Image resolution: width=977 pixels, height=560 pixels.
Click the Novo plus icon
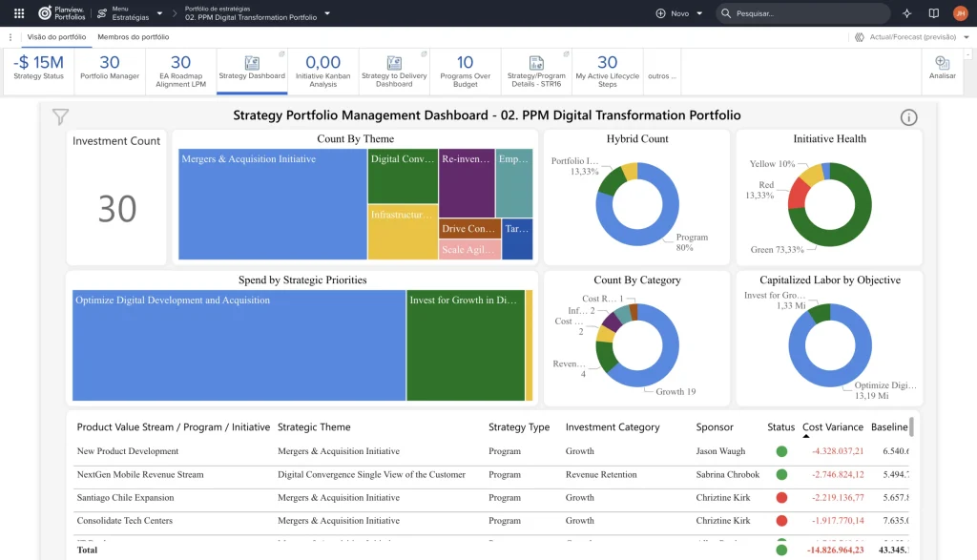(x=660, y=13)
